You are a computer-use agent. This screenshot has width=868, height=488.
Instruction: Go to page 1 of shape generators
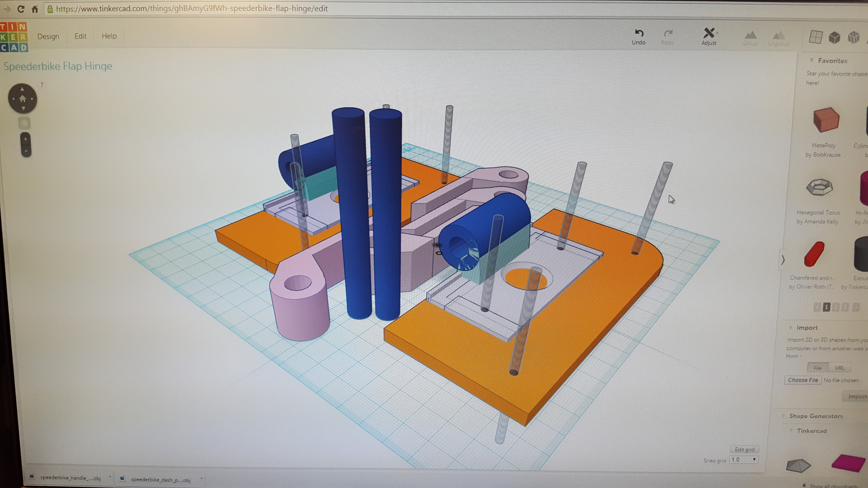pos(826,307)
